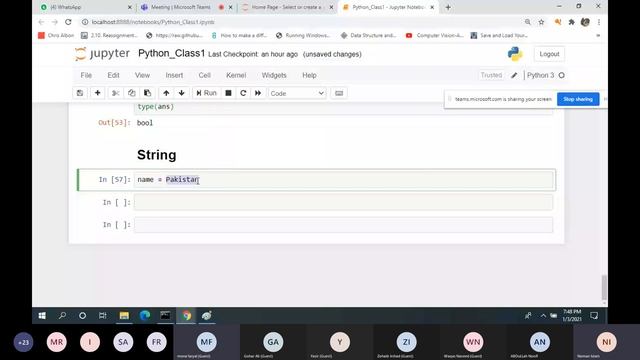The width and height of the screenshot is (640, 360).
Task: Save notebook with the floppy disk icon
Action: coord(80,93)
